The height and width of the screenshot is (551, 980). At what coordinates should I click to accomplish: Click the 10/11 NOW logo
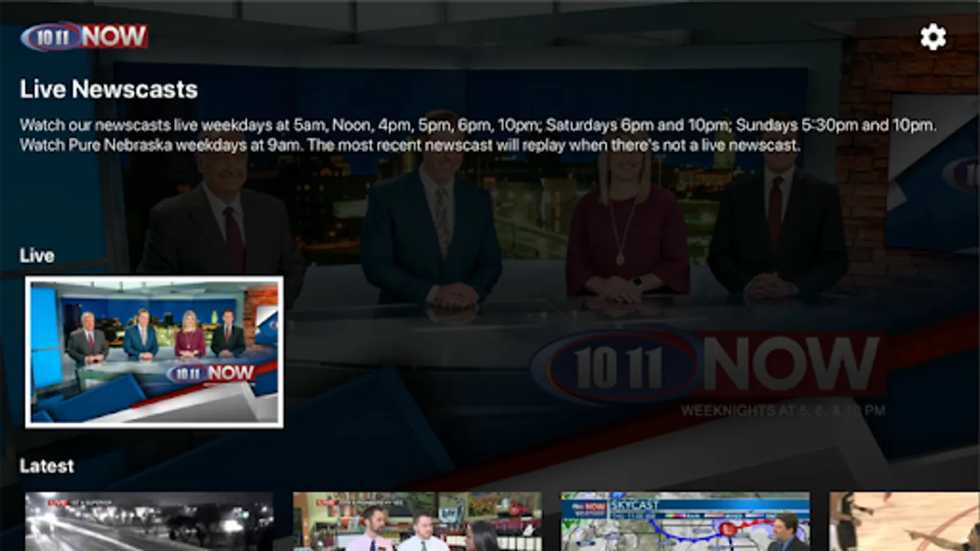[84, 37]
